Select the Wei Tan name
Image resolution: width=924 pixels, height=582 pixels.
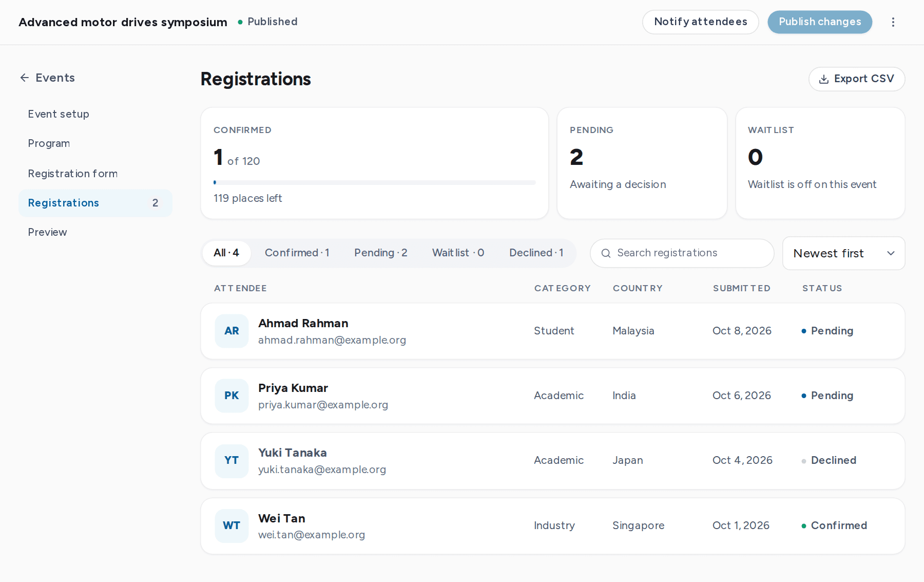pyautogui.click(x=282, y=518)
